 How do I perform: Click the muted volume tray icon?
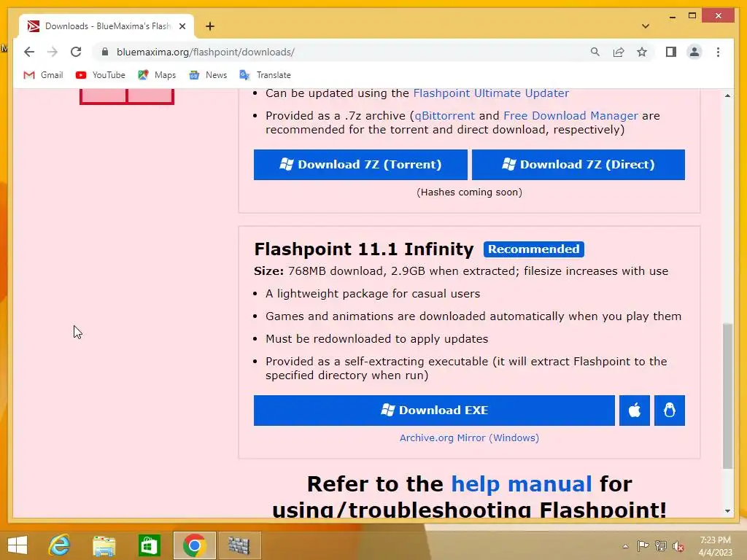click(x=678, y=546)
